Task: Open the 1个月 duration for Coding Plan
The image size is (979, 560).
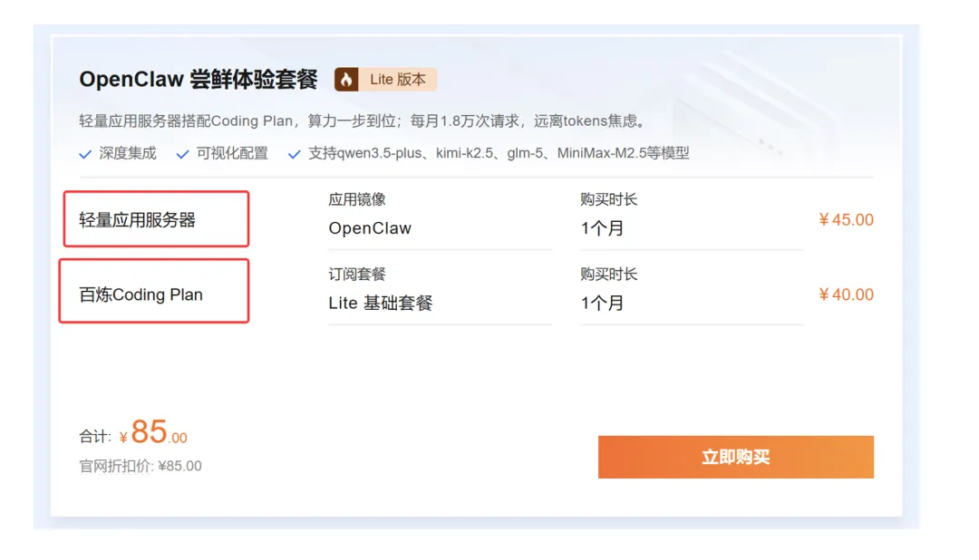Action: 691,304
